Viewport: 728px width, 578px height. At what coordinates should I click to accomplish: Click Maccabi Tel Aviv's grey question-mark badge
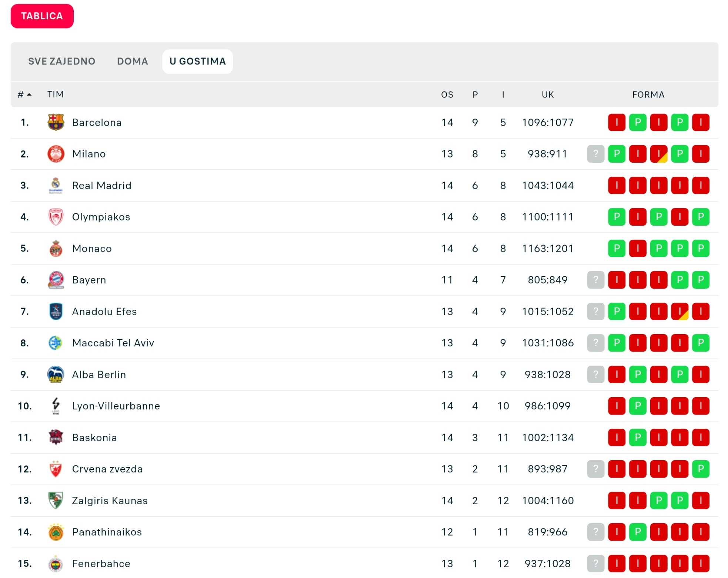coord(596,343)
